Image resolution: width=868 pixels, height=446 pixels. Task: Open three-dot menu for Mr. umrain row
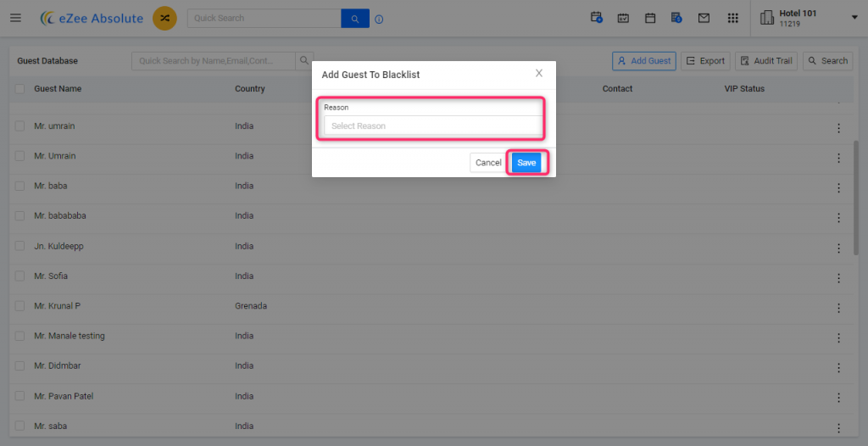click(838, 128)
